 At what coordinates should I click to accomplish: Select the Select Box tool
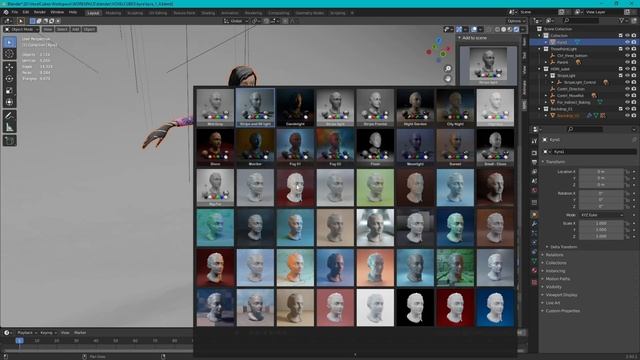[9, 42]
